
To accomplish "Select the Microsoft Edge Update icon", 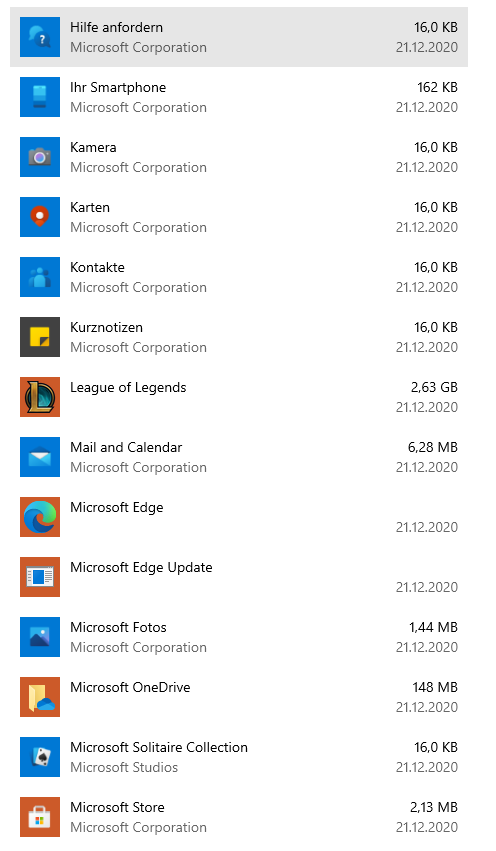I will (x=40, y=577).
